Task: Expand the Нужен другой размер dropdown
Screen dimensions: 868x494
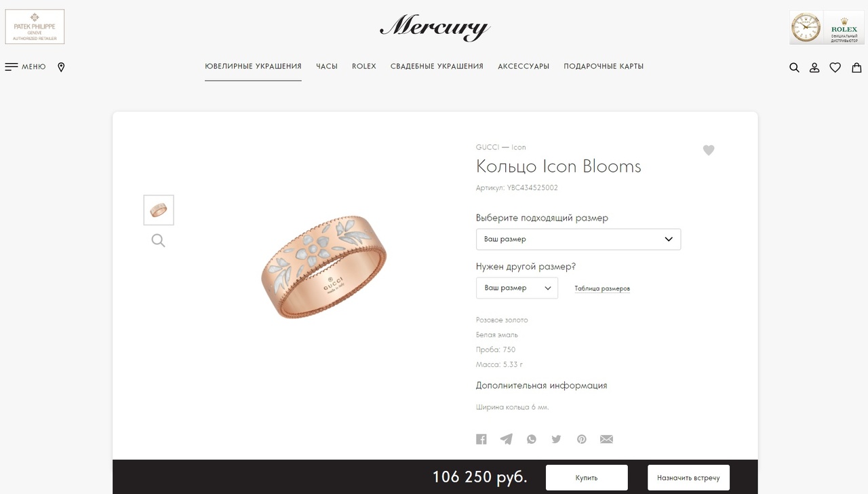Action: click(x=517, y=288)
